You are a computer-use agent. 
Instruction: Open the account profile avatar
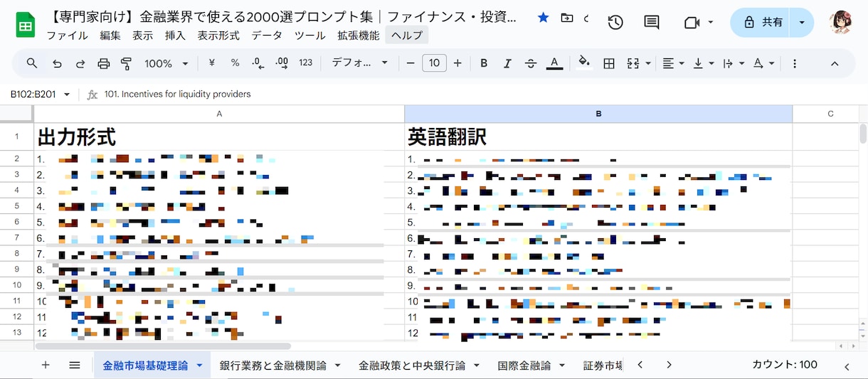coord(841,23)
